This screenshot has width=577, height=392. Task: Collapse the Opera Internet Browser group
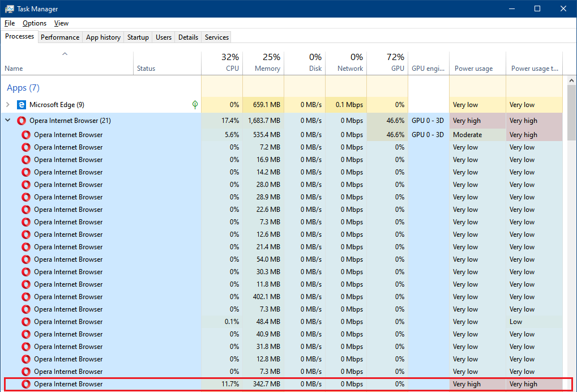click(8, 121)
